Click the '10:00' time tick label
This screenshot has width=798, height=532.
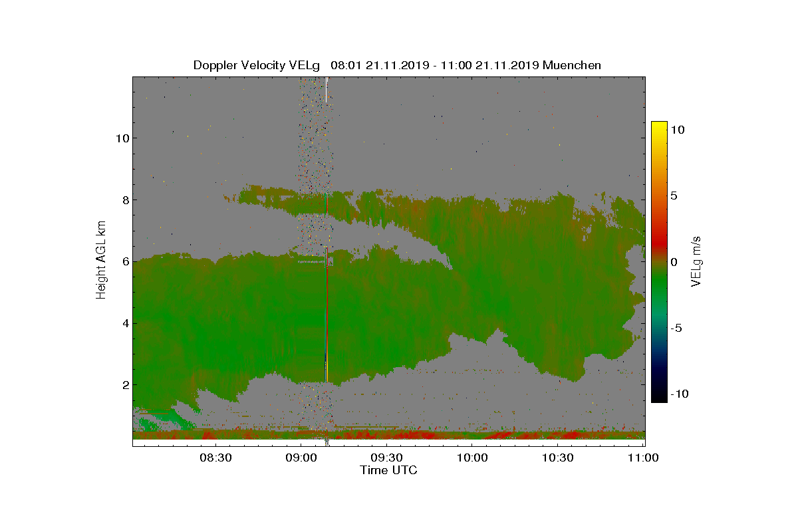[472, 458]
